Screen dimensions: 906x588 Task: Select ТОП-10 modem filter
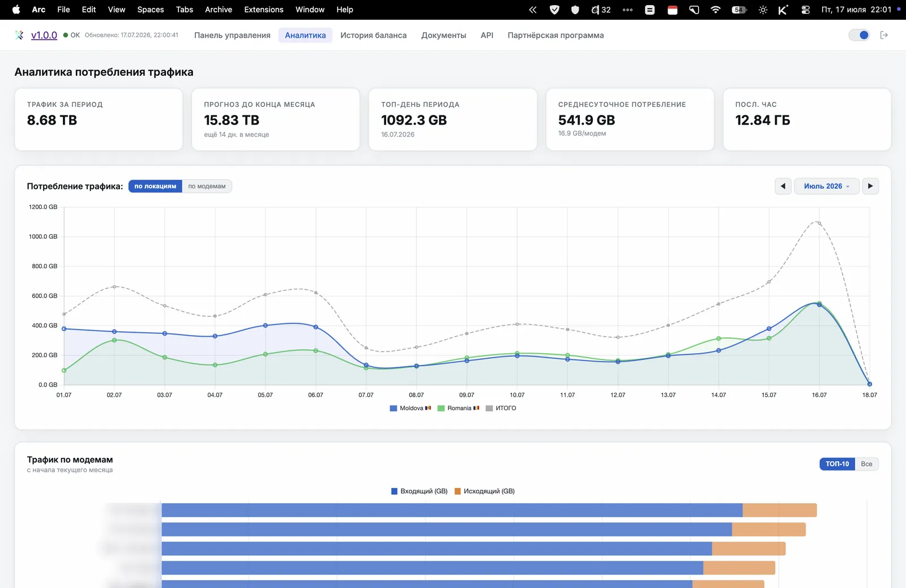837,464
